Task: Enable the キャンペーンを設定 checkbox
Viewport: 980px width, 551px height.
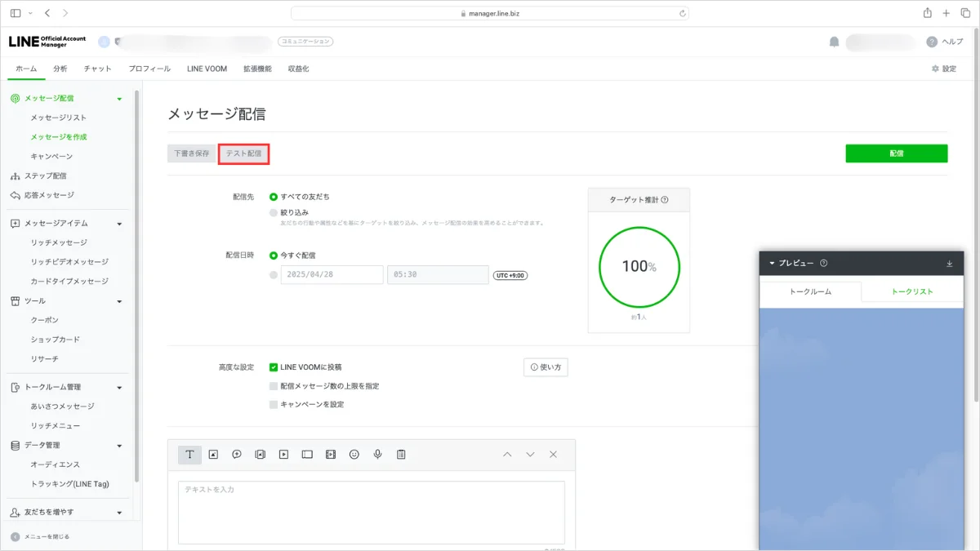Action: [x=274, y=404]
